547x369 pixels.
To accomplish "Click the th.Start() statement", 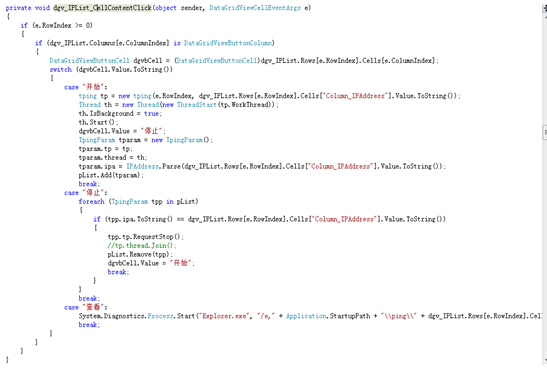I will point(98,122).
